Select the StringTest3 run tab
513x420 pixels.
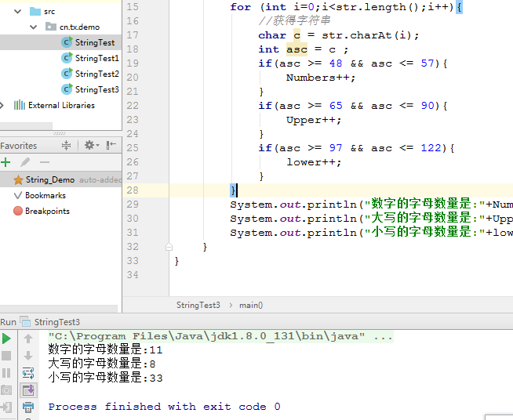[x=57, y=322]
